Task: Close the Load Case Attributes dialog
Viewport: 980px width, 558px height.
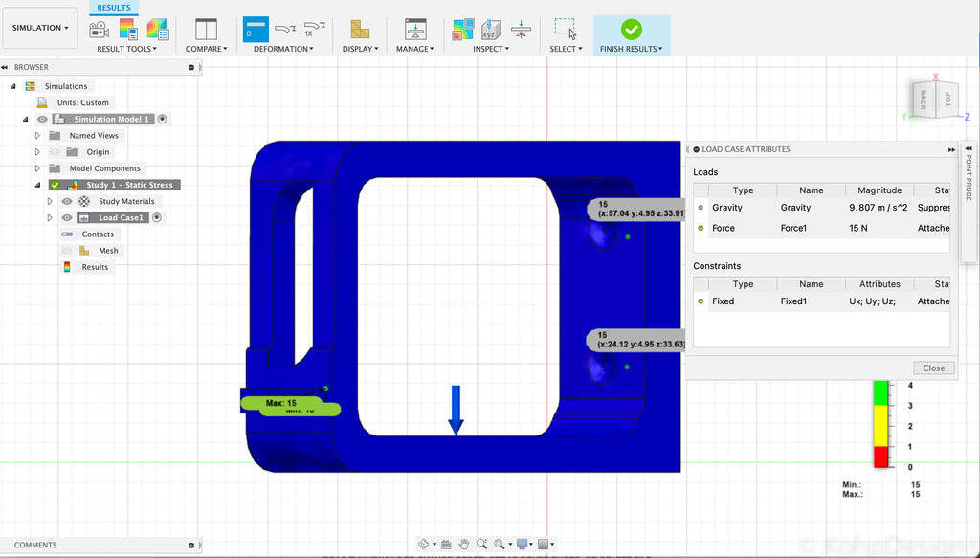Action: (933, 368)
